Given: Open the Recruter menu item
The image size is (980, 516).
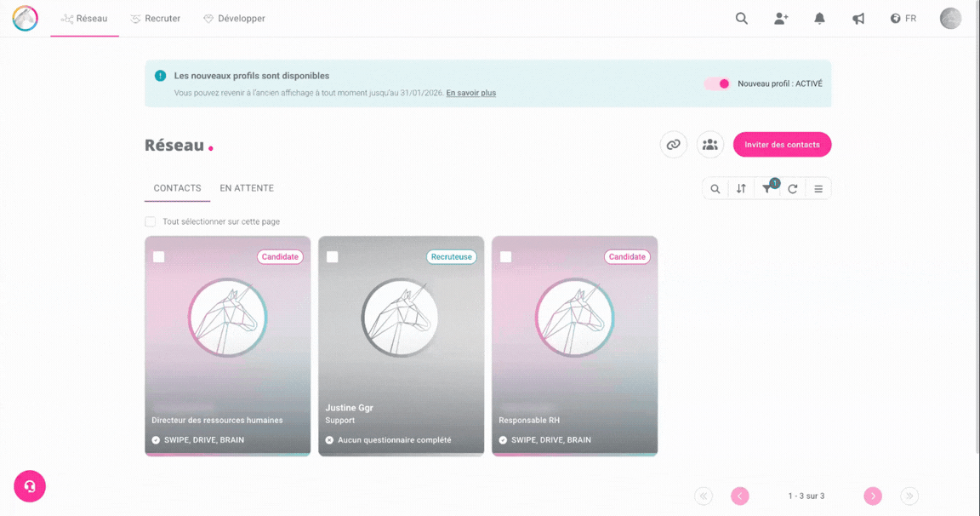Looking at the screenshot, I should click(155, 19).
